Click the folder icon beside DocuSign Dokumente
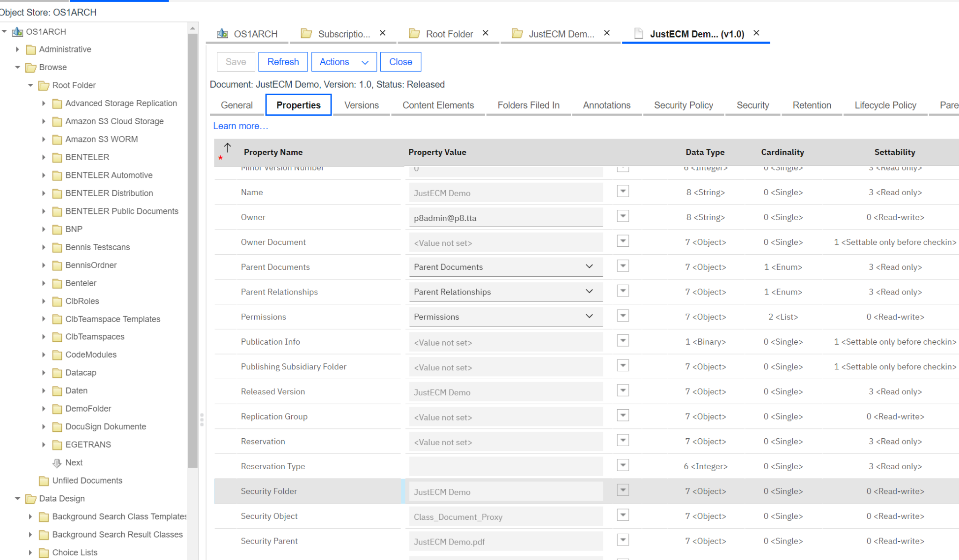The width and height of the screenshot is (959, 560). (57, 427)
